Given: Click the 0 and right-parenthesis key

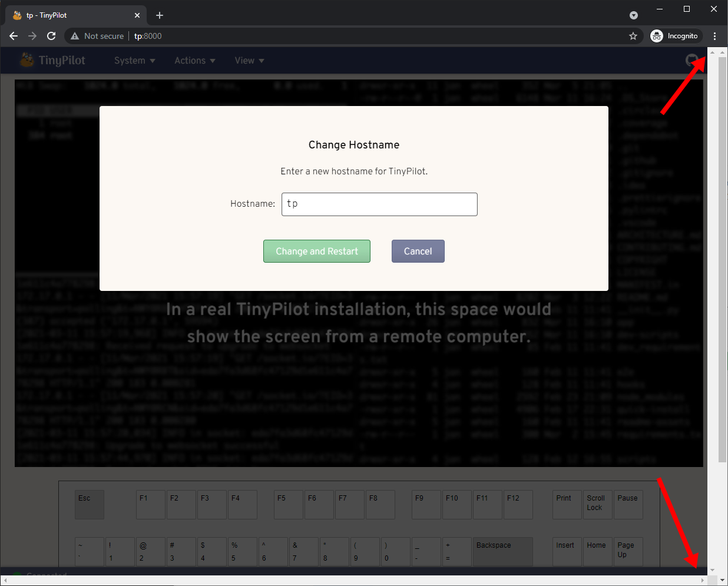Looking at the screenshot, I should click(x=396, y=552).
